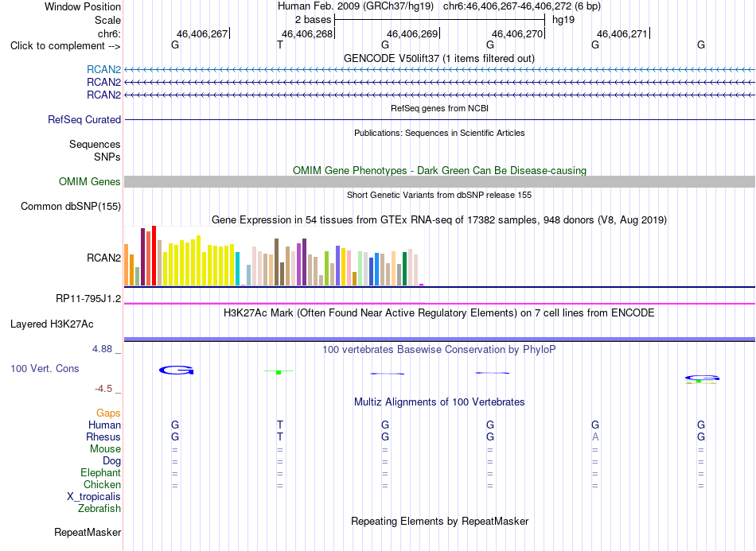Image resolution: width=756 pixels, height=551 pixels.
Task: Click the 'Click to complement -->' label
Action: (65, 46)
